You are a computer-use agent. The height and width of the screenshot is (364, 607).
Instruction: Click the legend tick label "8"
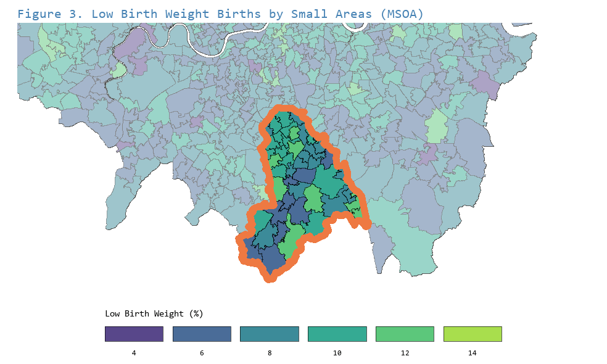(270, 353)
